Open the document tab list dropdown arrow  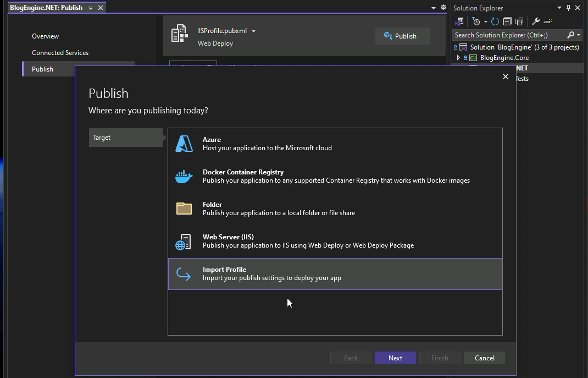pos(434,8)
